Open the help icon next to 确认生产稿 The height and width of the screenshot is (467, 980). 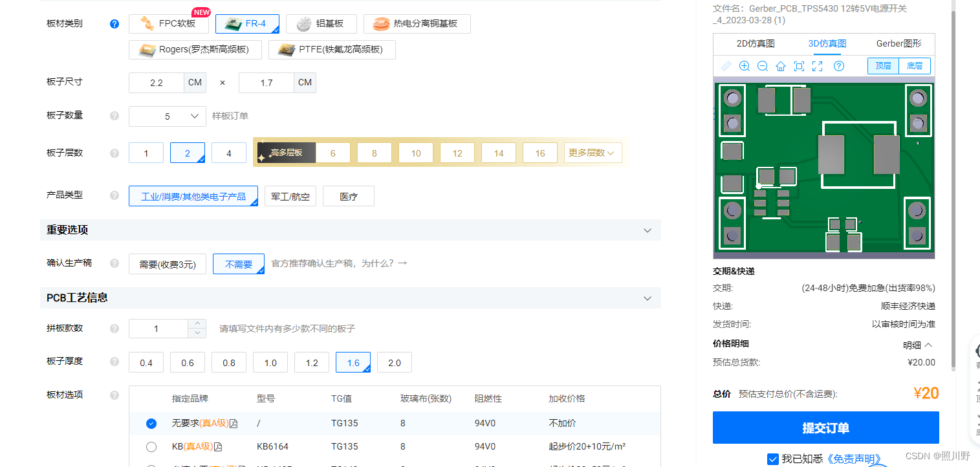pos(114,263)
